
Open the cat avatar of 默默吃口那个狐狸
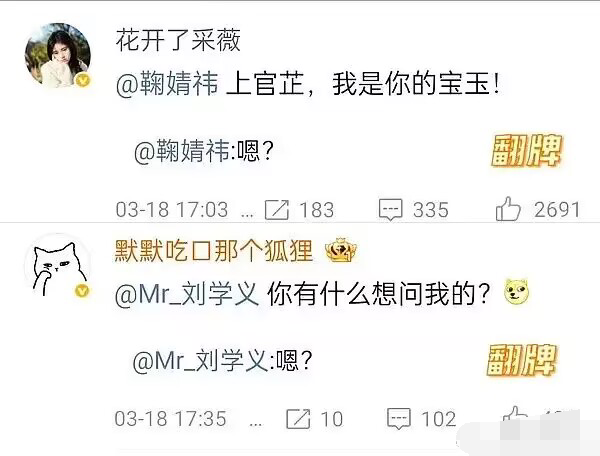point(58,265)
